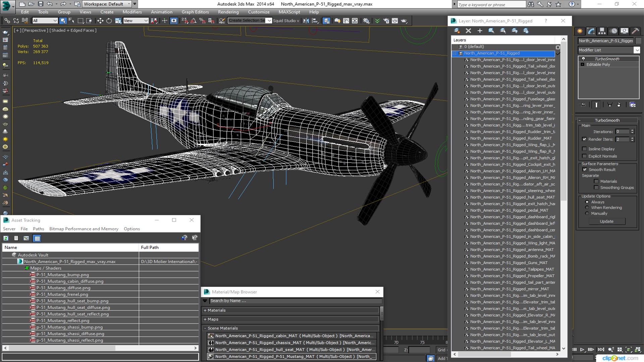
Task: Open View reference coordinate dropdown
Action: tap(136, 21)
